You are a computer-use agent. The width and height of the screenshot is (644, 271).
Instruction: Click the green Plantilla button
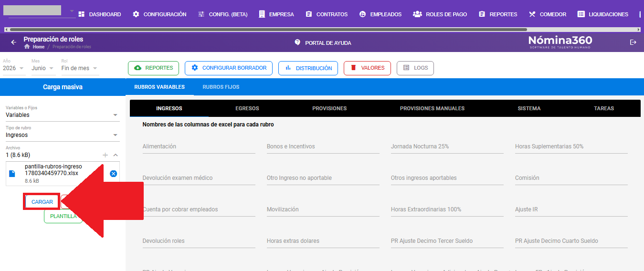(x=63, y=216)
